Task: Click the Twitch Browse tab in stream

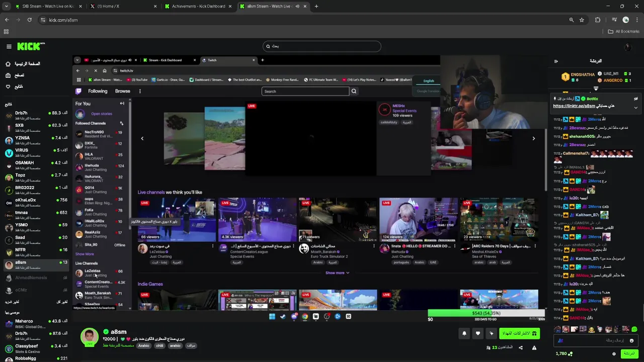Action: click(122, 91)
